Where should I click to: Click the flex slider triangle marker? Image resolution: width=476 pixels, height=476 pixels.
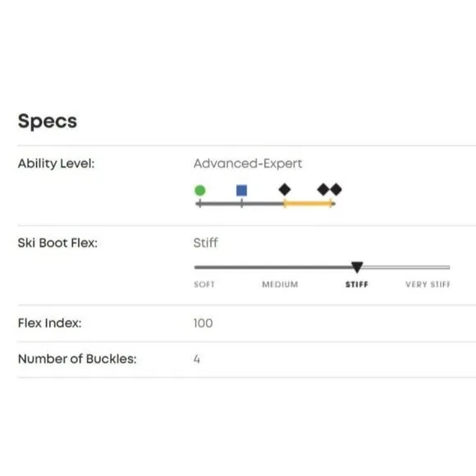(x=357, y=268)
